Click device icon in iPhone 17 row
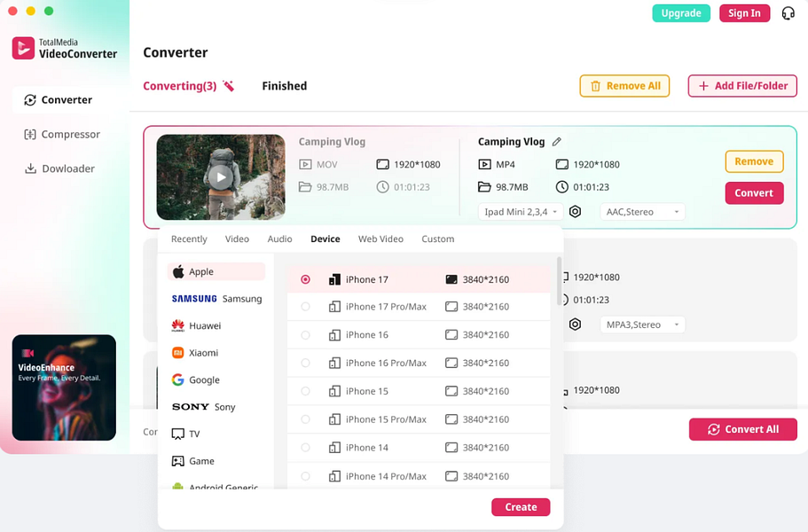 (x=334, y=279)
